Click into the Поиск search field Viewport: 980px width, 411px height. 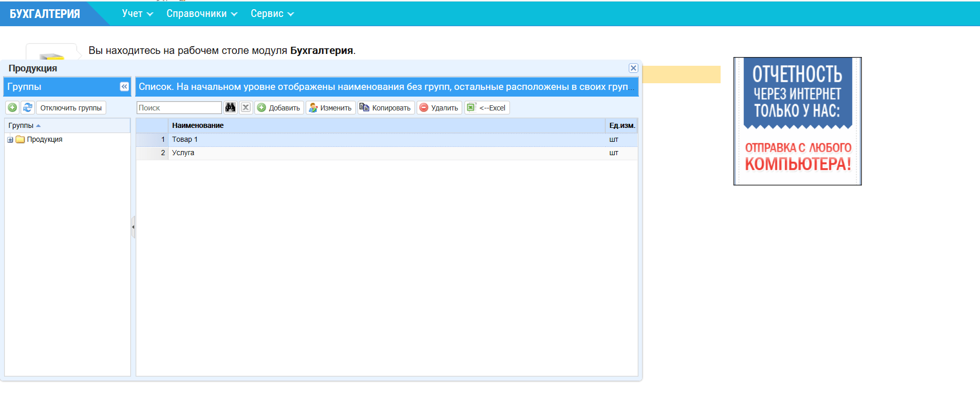pos(179,107)
